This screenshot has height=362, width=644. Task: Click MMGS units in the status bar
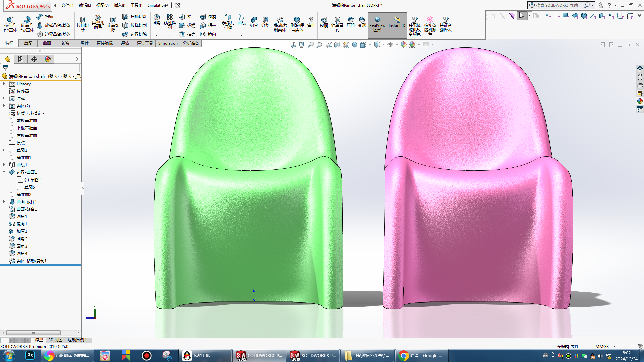602,346
